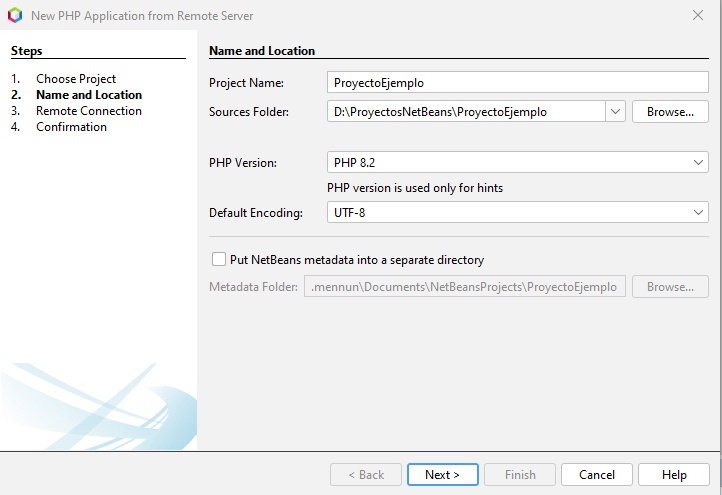This screenshot has height=495, width=722.
Task: Click the Back button
Action: (365, 475)
